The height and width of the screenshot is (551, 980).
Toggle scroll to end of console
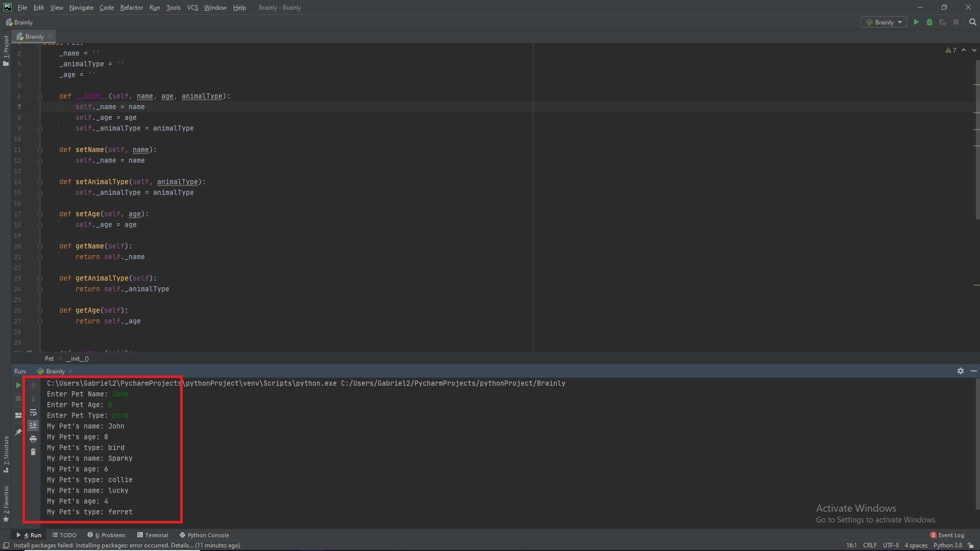click(x=33, y=425)
